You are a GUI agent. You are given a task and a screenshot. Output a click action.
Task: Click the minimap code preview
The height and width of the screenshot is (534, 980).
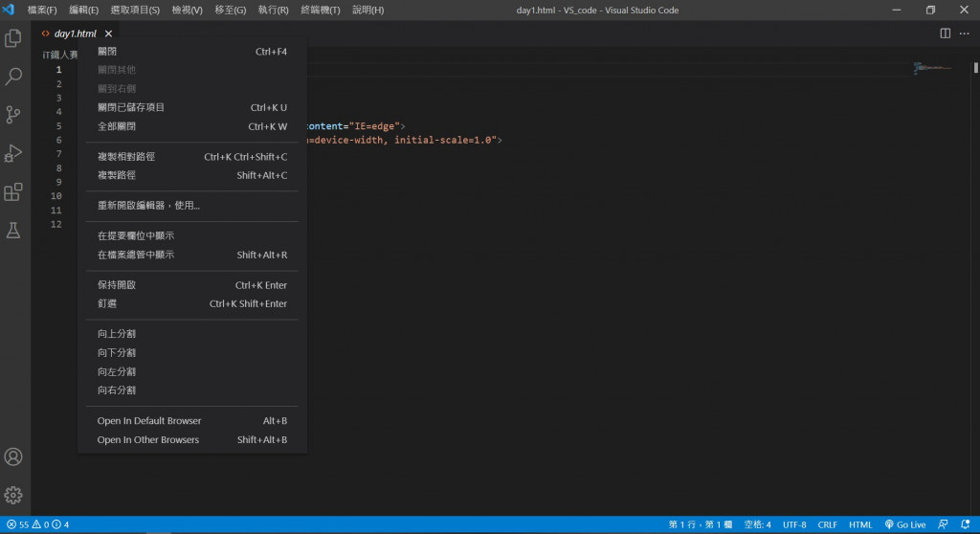point(931,68)
